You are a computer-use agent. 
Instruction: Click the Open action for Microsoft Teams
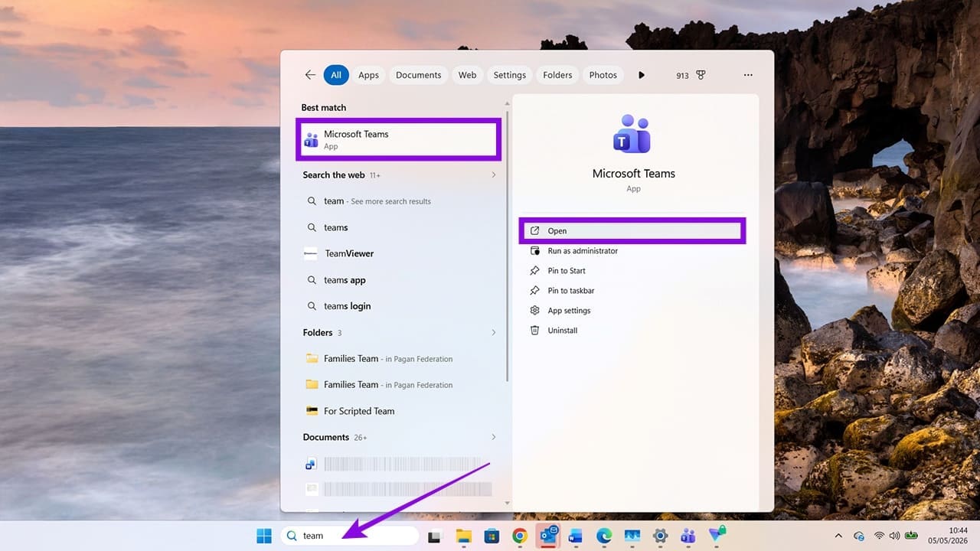(x=632, y=231)
